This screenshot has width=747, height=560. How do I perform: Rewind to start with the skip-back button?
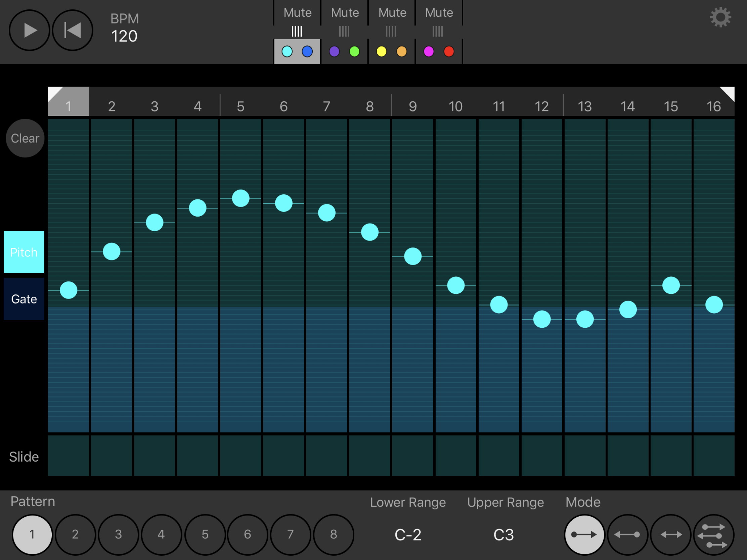(x=72, y=30)
